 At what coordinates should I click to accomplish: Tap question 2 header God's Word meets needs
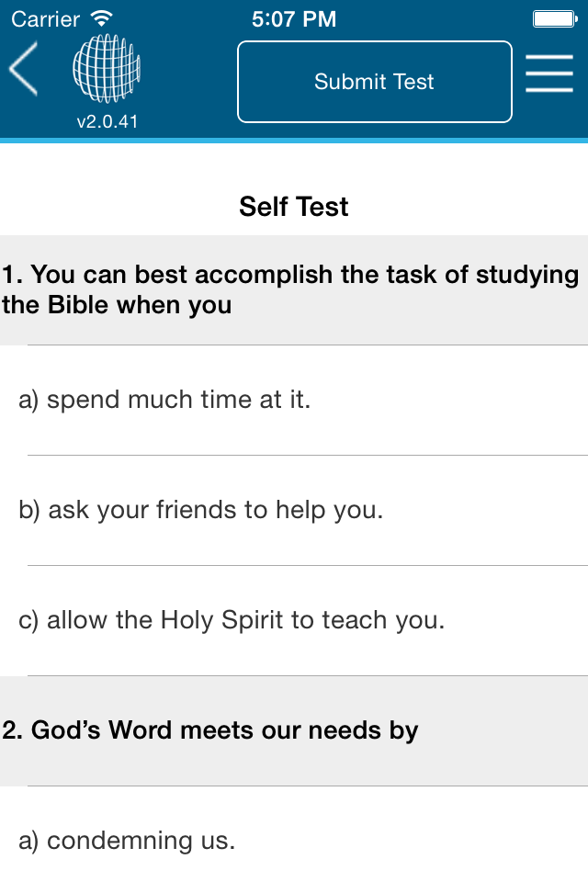294,730
